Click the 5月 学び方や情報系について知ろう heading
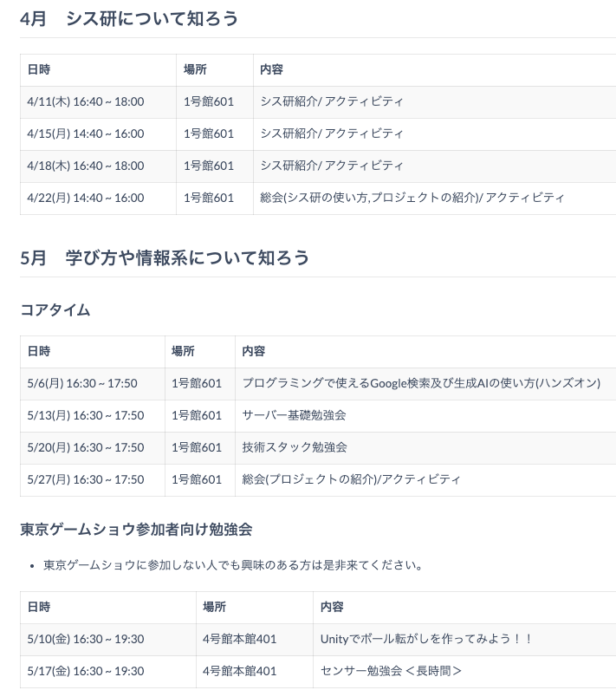Image resolution: width=616 pixels, height=690 pixels. [165, 257]
